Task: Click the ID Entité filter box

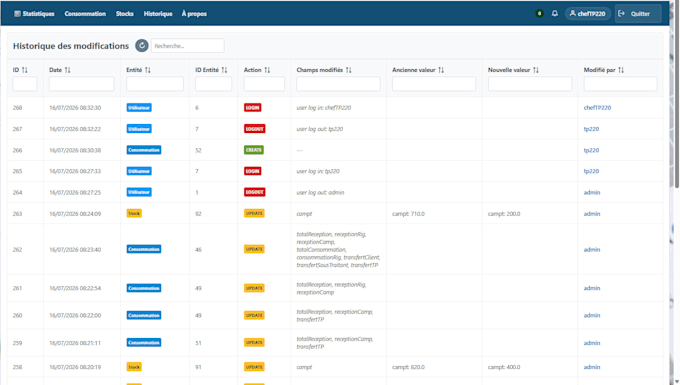Action: [213, 84]
